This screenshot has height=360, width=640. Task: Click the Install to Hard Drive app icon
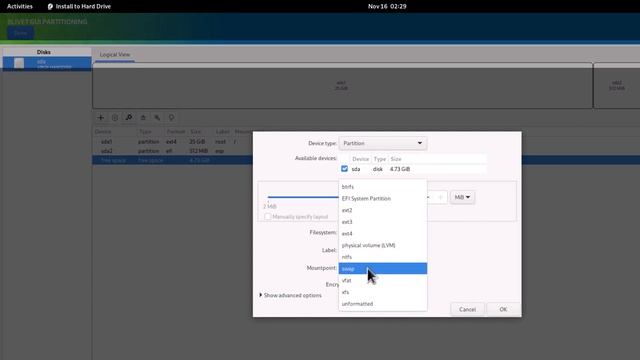[x=50, y=7]
